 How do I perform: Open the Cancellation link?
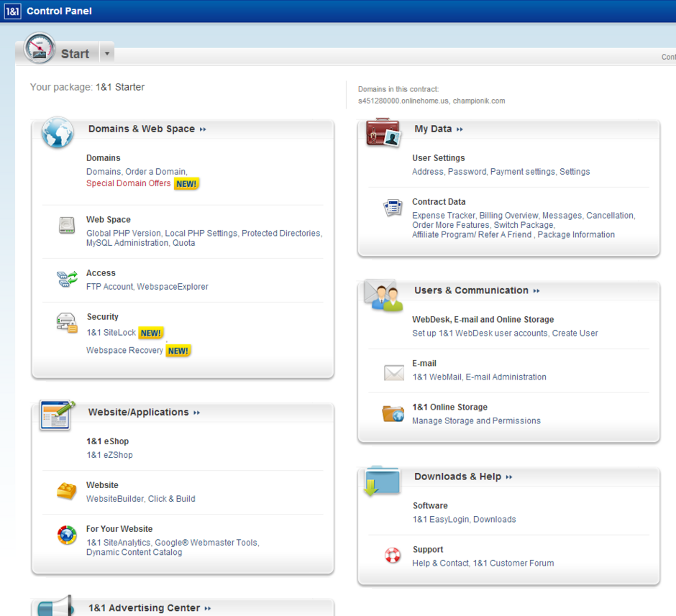point(610,216)
